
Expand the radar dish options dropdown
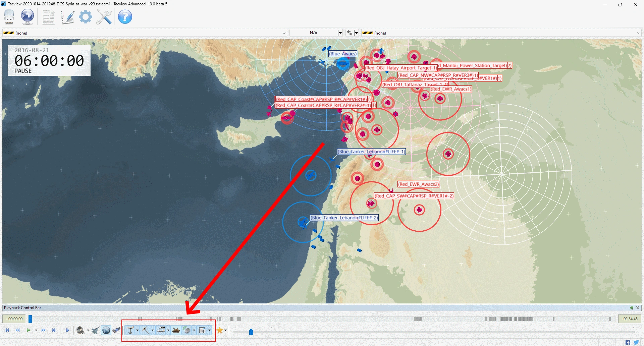tap(194, 330)
